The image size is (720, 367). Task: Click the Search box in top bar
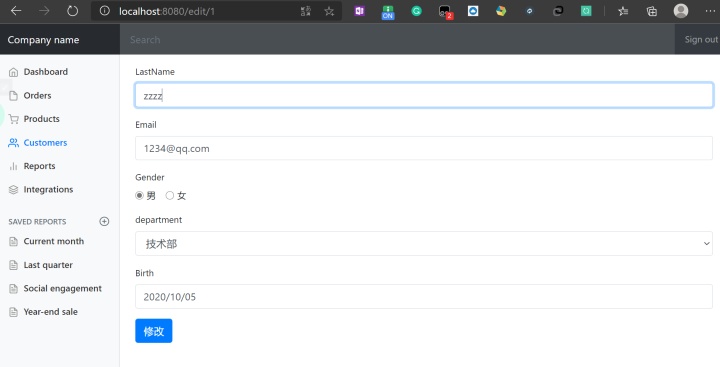pos(397,40)
